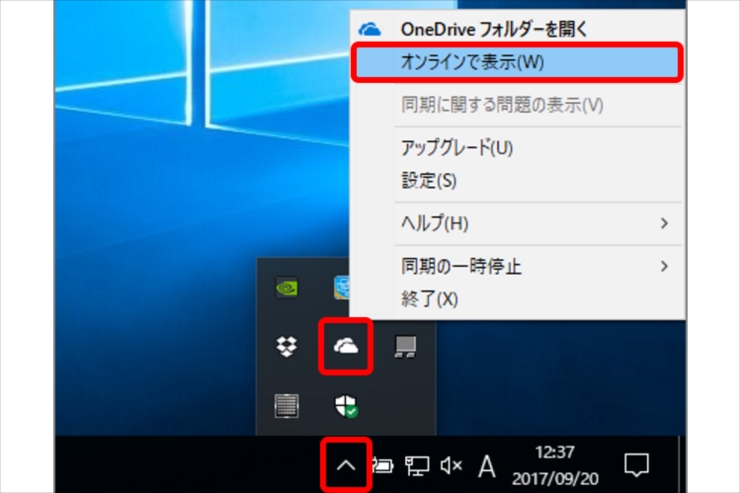Click the muted speaker volume icon

tap(451, 466)
